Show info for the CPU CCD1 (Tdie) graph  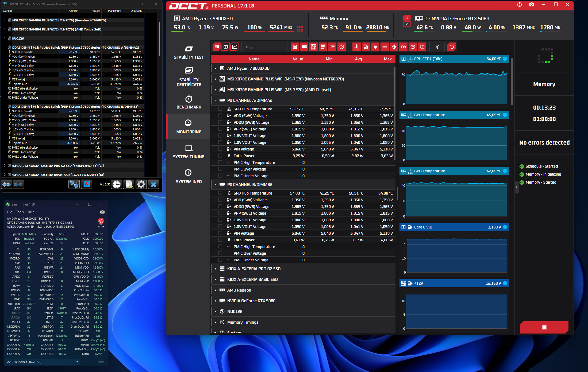coord(505,59)
